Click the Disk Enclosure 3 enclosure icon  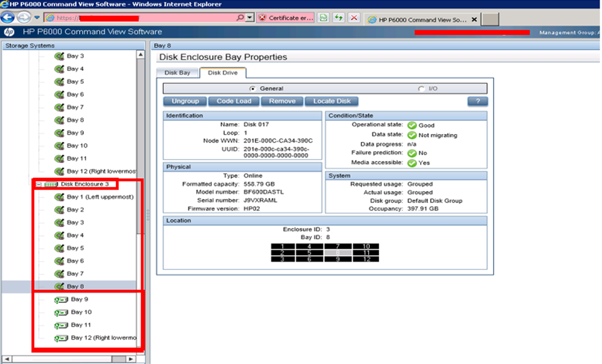[51, 184]
